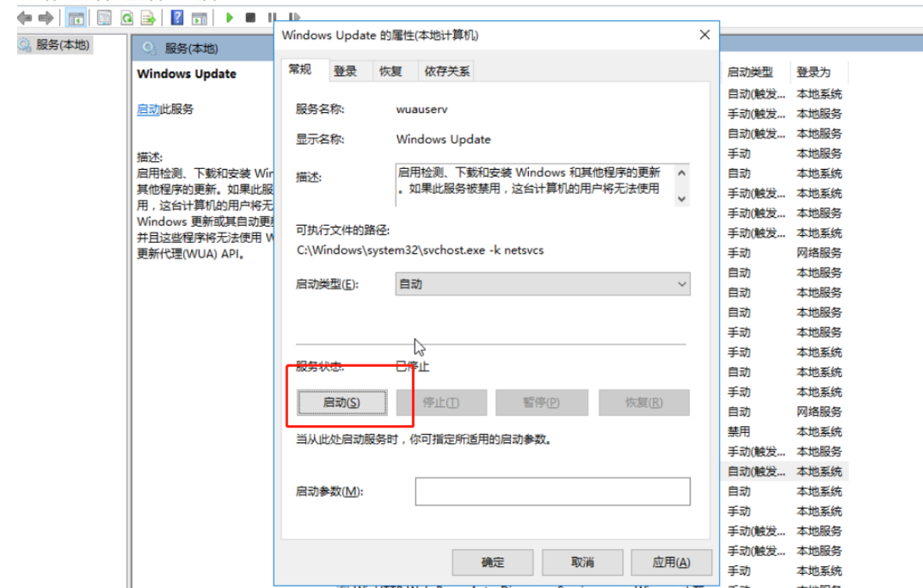Click the refresh toolbar icon
Screen dimensions: 923x588
pos(126,17)
